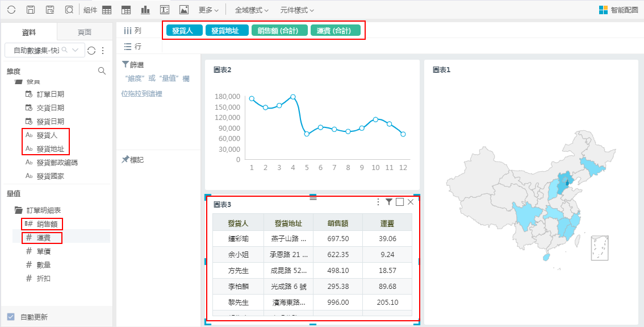Click the 智能配圖 button
Image resolution: width=644 pixels, height=327 pixels.
point(618,10)
